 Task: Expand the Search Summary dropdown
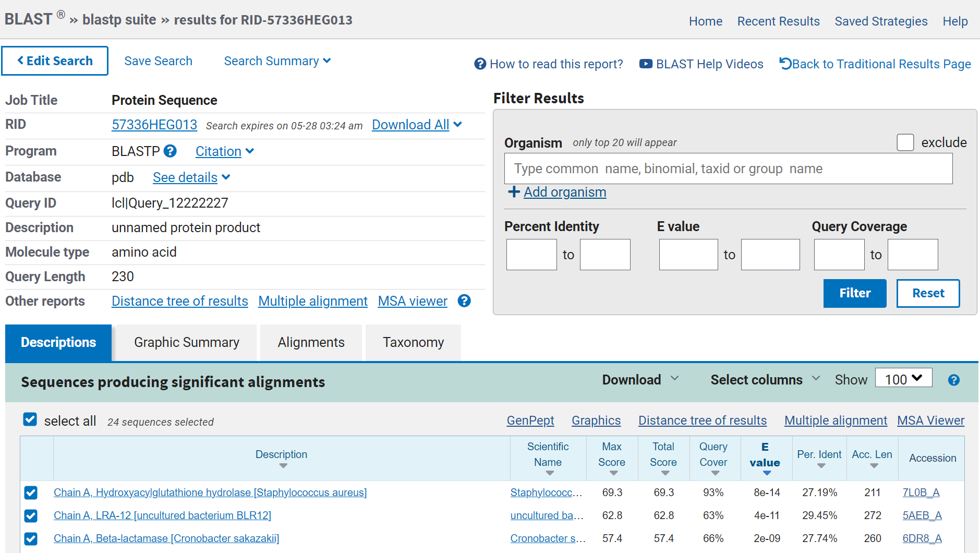point(277,61)
